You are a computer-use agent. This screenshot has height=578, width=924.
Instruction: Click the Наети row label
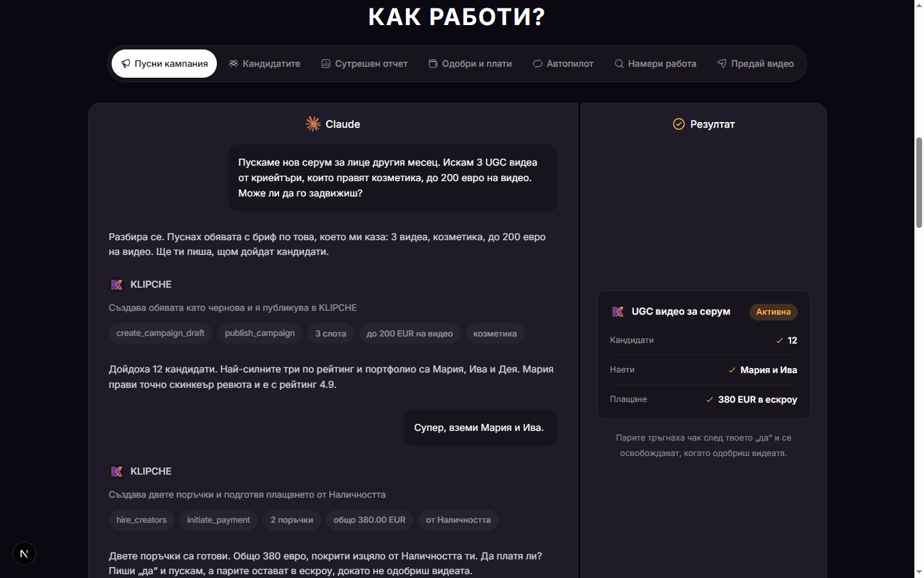622,370
